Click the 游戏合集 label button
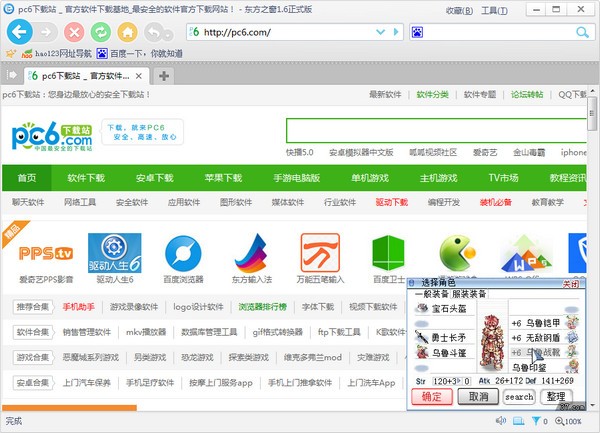 coord(33,357)
